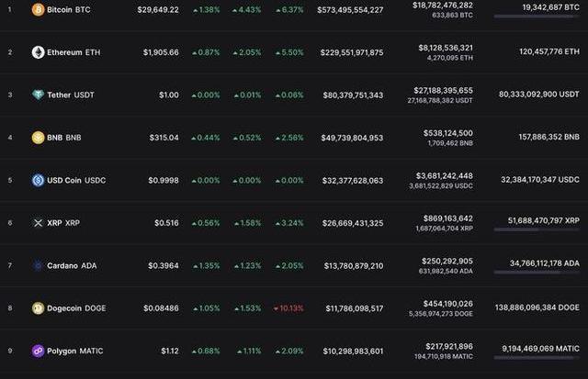Screen dimensions: 588x379
Task: Click Dogecoin's red -10.13% change value
Action: [x=288, y=308]
